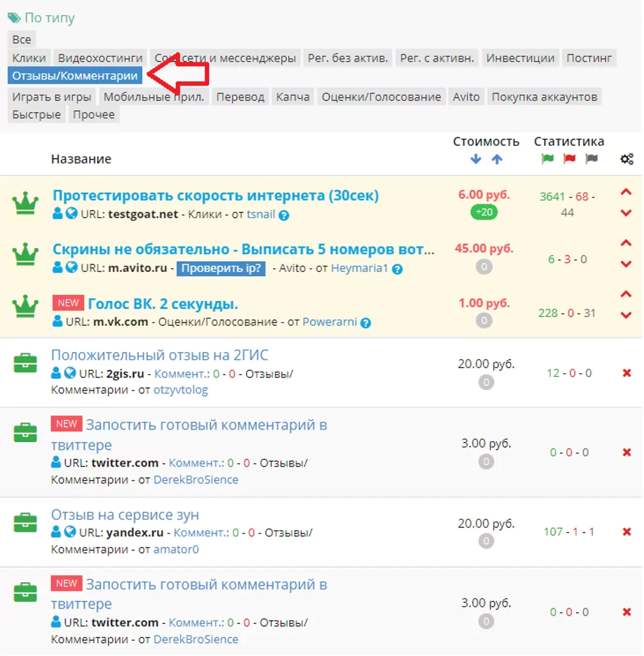
Task: Filter tasks by Прочее
Action: (x=93, y=114)
